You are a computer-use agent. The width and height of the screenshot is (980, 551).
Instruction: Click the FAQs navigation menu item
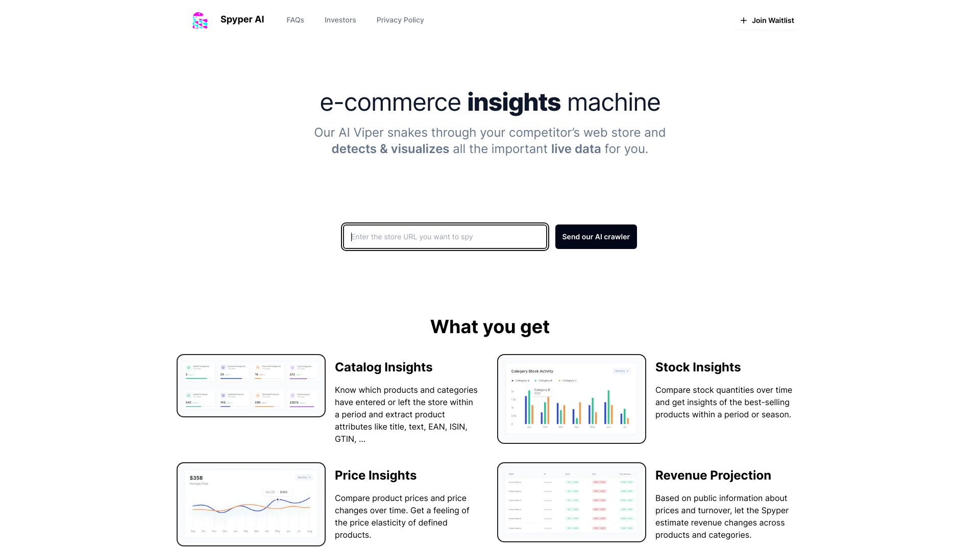coord(296,19)
